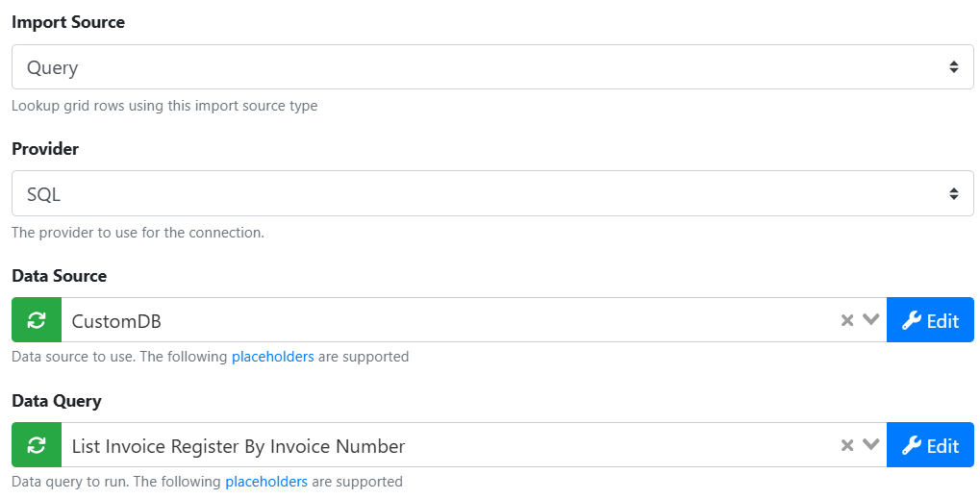Open placeholders link under Data Query
980x499 pixels.
(x=266, y=482)
